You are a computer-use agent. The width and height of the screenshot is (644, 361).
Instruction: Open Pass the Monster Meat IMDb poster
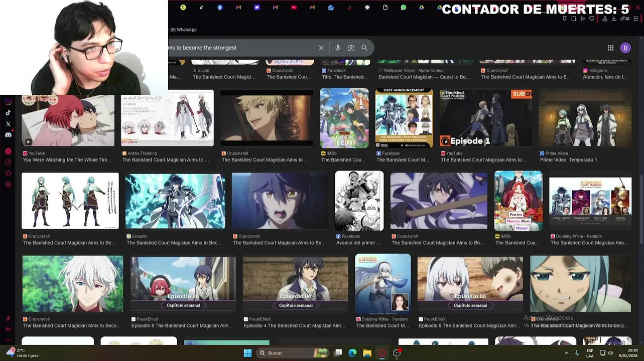519,201
